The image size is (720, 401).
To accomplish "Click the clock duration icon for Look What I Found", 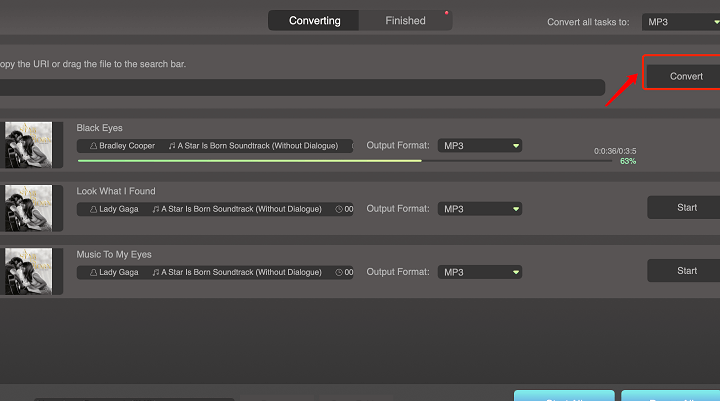I will pos(339,209).
